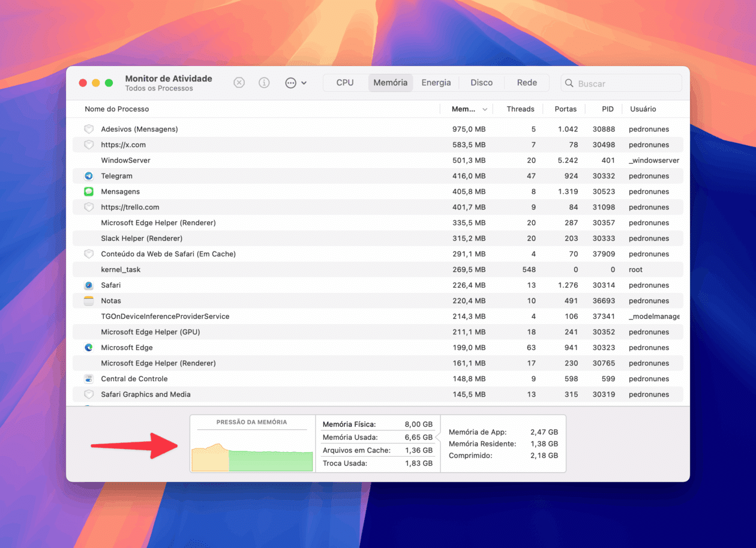756x548 pixels.
Task: Select the kernel_task process row
Action: point(378,269)
